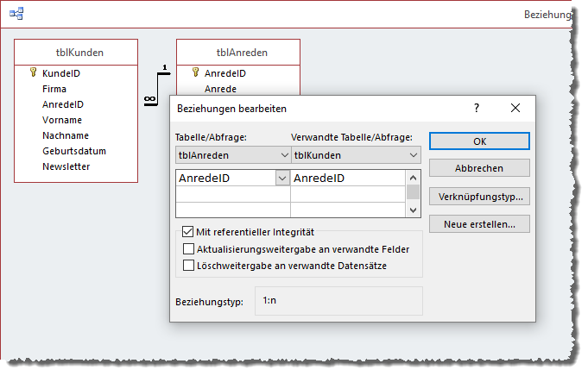Screen dimensions: 588x376
Task: Click the Abbrechen button
Action: tap(479, 168)
